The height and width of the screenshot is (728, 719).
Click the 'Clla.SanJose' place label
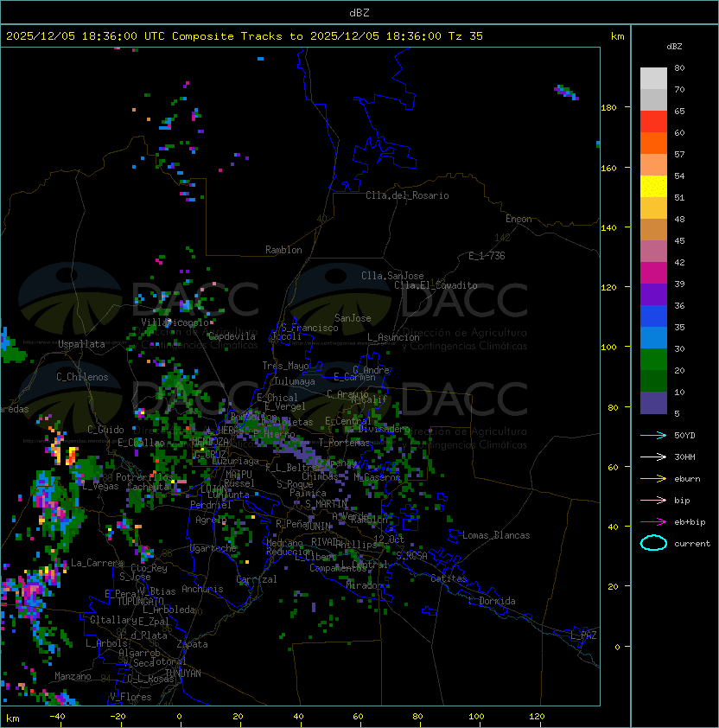(x=392, y=276)
